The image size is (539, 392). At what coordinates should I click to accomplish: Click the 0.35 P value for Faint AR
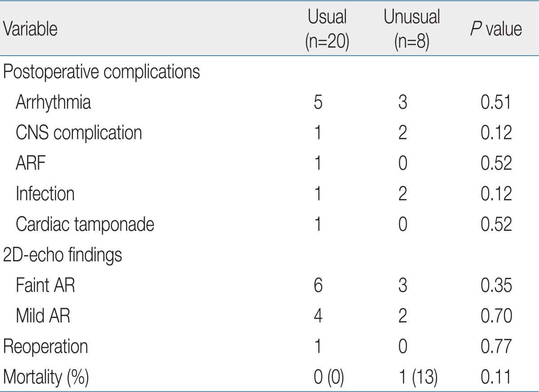coord(494,286)
